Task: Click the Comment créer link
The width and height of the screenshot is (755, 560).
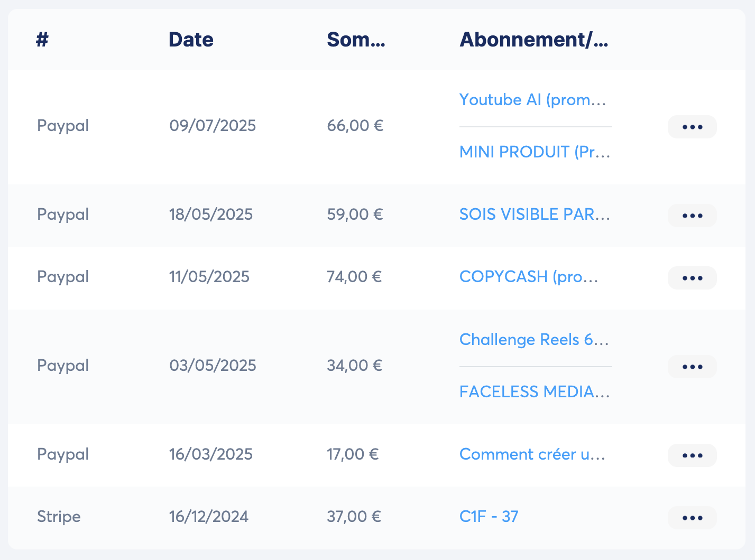Action: tap(532, 454)
